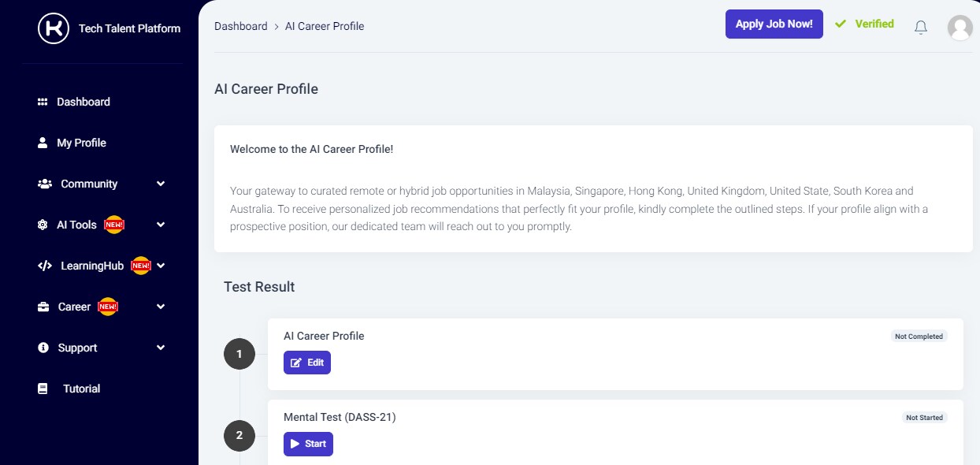
Task: Edit the AI Career Profile
Action: pos(307,363)
